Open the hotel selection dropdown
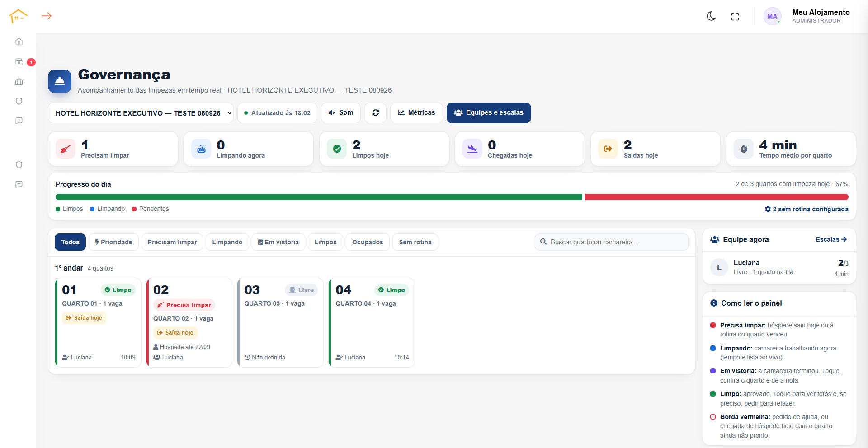 coord(141,113)
